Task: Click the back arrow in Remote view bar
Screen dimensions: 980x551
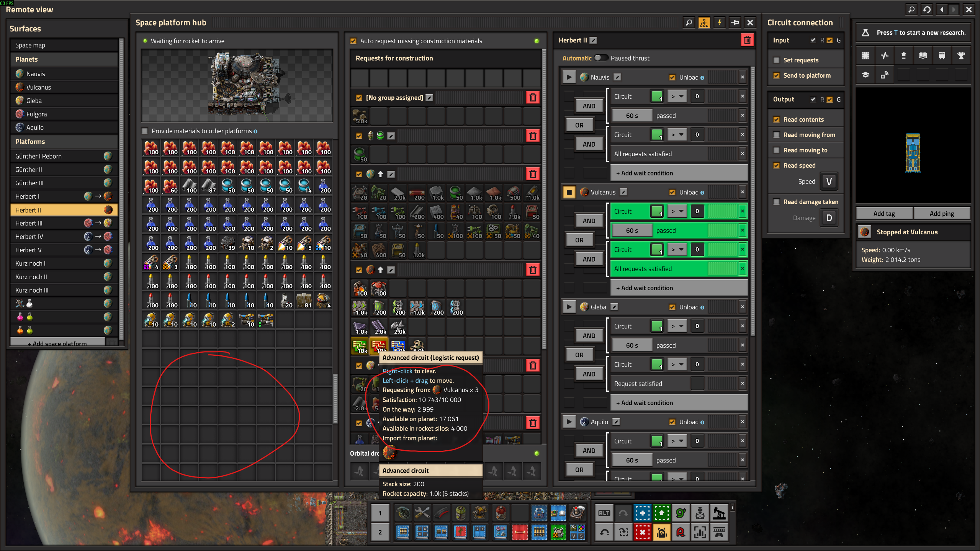Action: (x=942, y=10)
